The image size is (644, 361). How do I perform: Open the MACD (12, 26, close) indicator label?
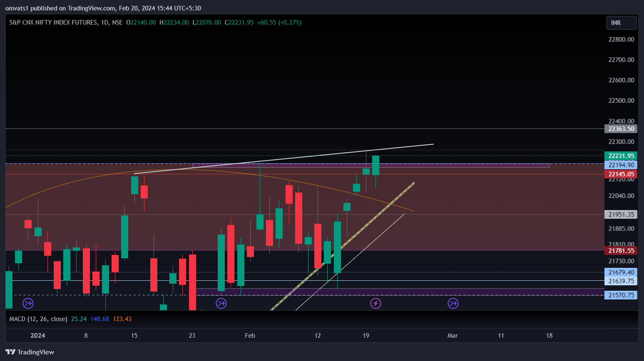[38, 319]
